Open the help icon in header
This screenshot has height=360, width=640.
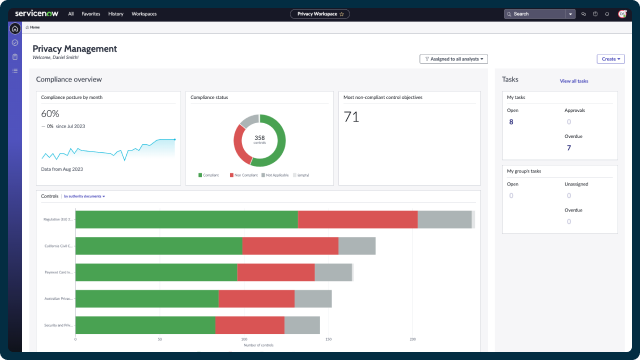click(x=595, y=14)
